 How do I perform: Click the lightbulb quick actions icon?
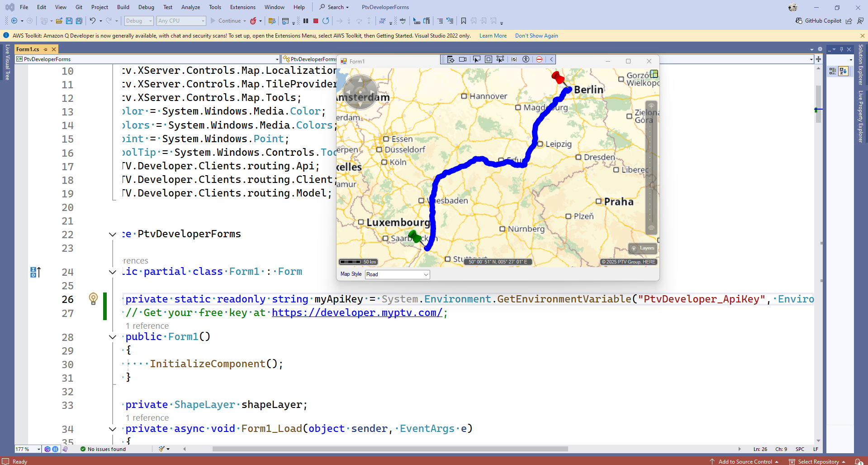click(93, 298)
